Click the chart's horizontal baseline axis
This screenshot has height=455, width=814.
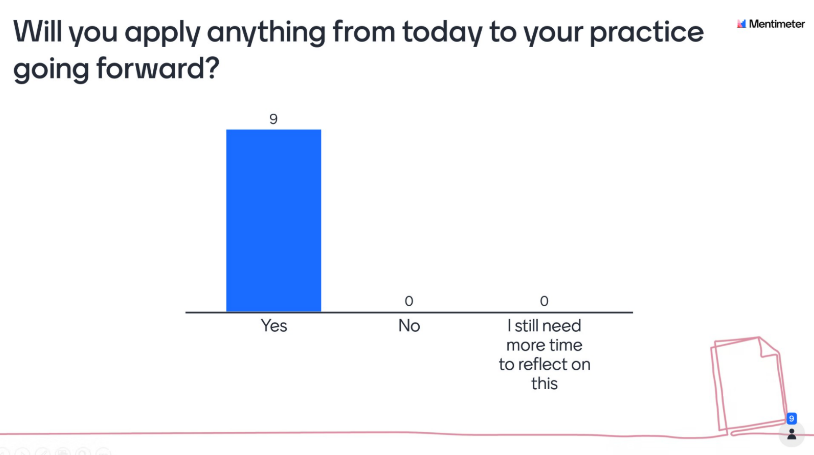coord(408,313)
